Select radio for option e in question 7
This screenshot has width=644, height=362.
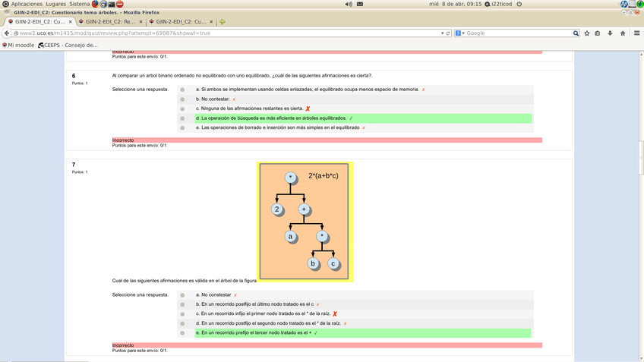click(182, 333)
